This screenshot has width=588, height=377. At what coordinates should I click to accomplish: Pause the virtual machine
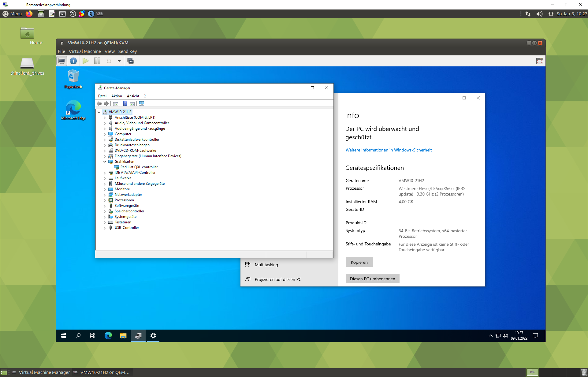point(97,61)
